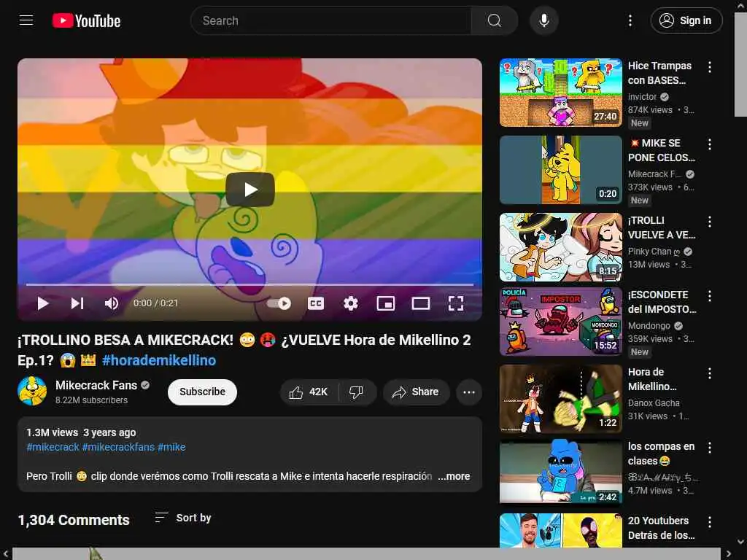Expand the description with ...more
747x560 pixels.
tap(454, 476)
